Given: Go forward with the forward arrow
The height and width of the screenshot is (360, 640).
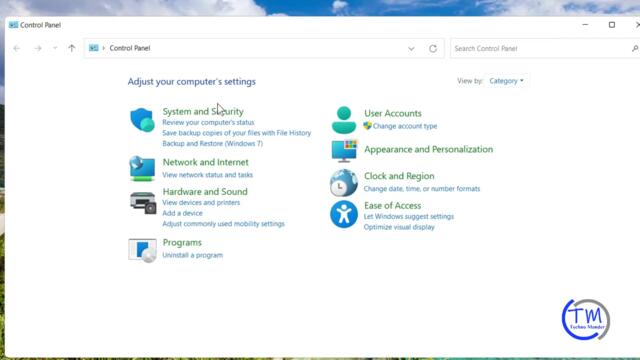Looking at the screenshot, I should tap(38, 48).
